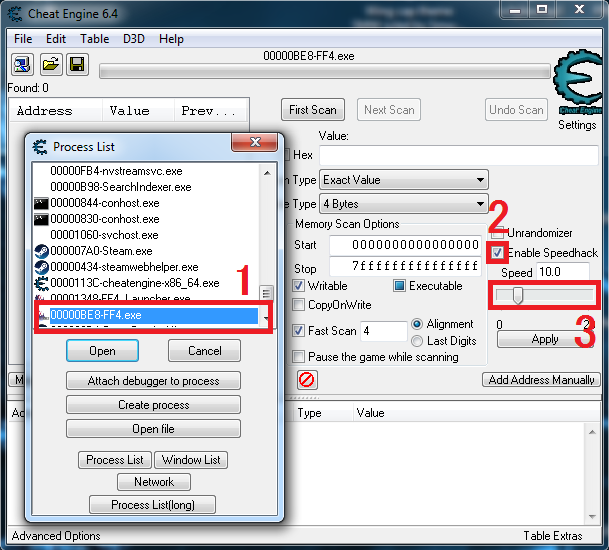Click Add Address Manually button
609x550 pixels.
point(541,379)
